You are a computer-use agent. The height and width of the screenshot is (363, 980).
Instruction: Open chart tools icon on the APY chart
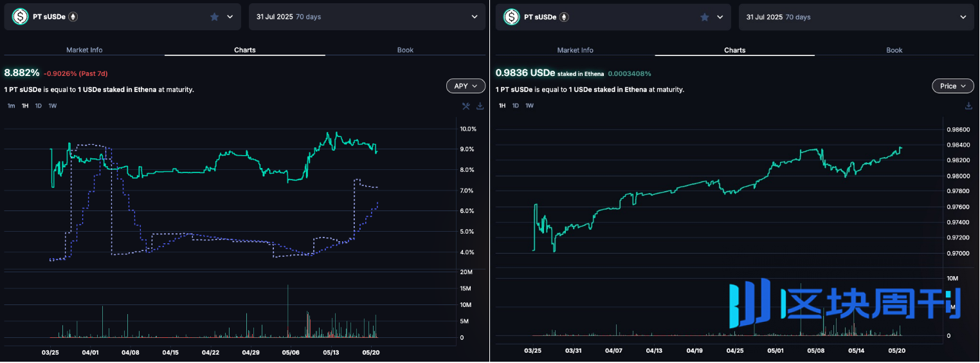pos(467,106)
